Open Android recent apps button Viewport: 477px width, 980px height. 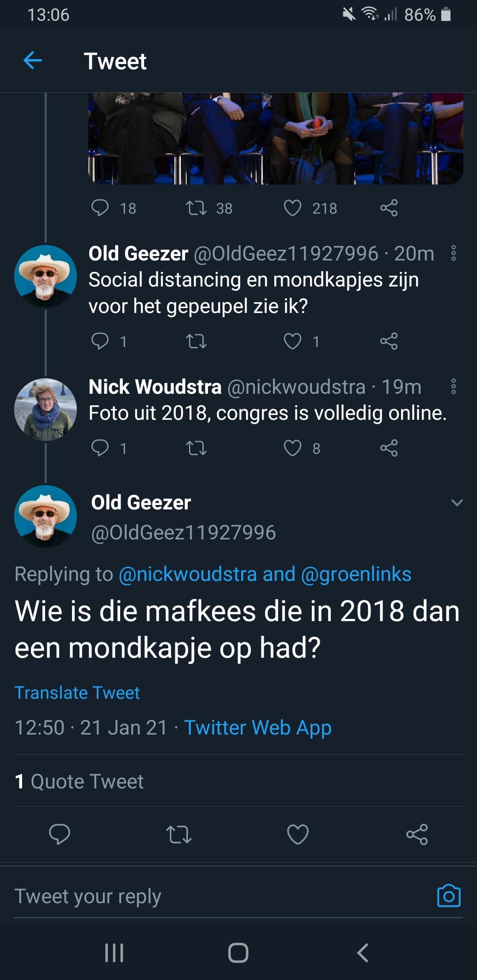click(x=114, y=953)
